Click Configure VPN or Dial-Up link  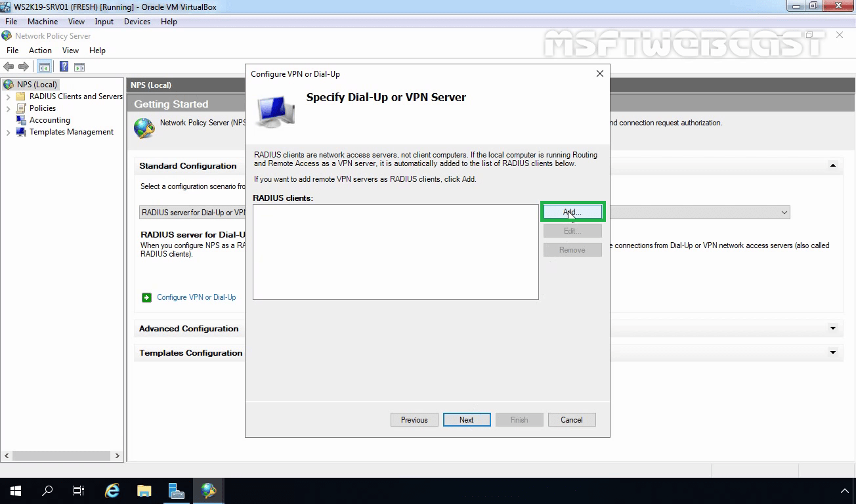coord(196,297)
